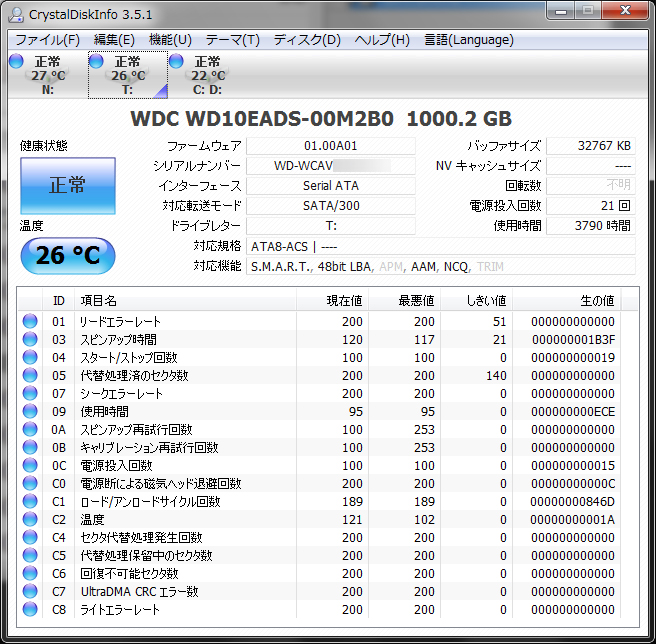
Task: Click status orb for 0A スピンアップ再試行回数
Action: (x=30, y=429)
